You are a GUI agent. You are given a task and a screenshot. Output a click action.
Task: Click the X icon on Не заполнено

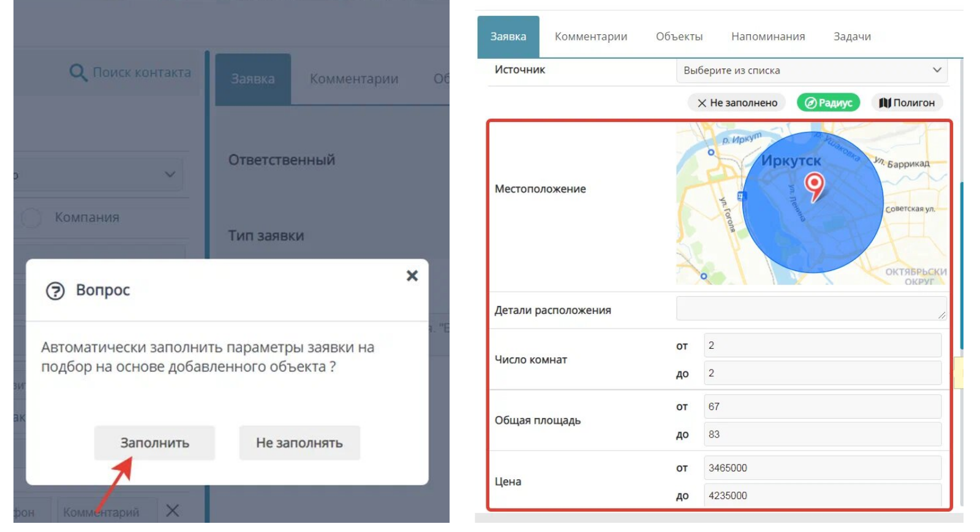point(702,103)
